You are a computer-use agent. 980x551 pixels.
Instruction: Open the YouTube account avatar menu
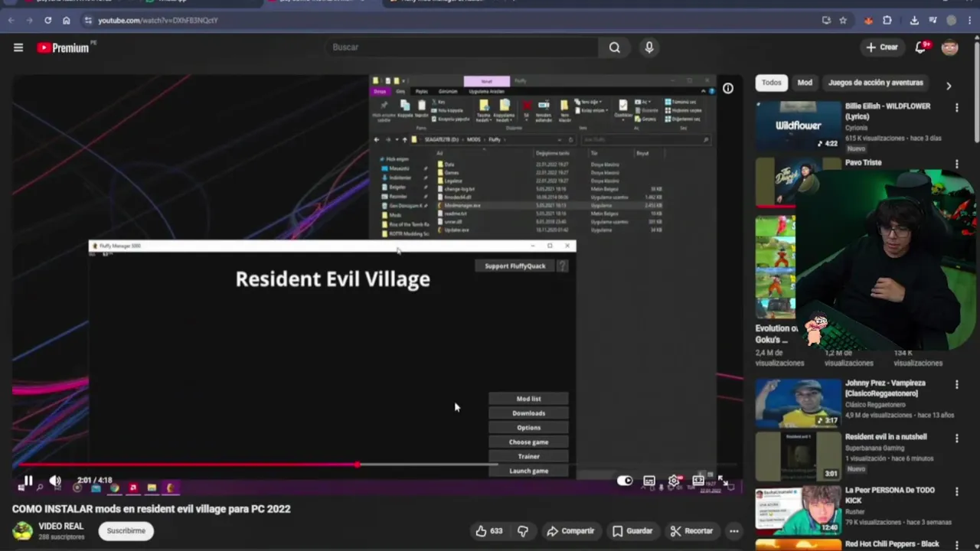(950, 47)
